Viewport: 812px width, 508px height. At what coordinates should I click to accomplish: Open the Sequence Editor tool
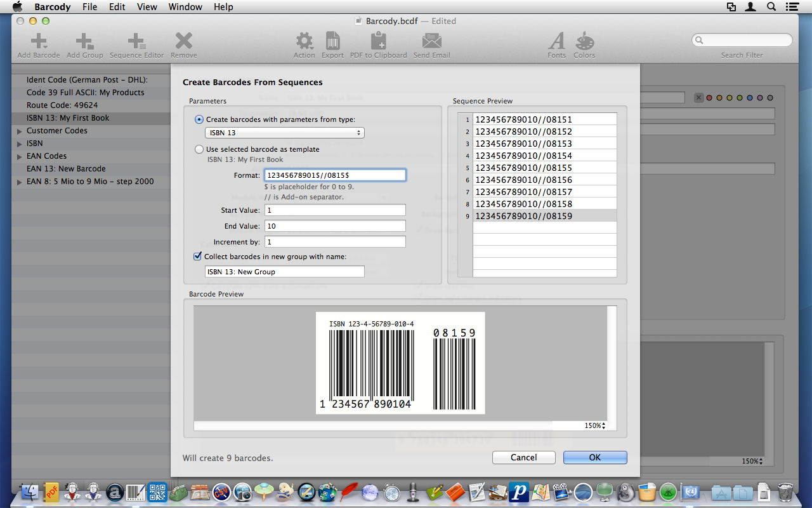(136, 42)
